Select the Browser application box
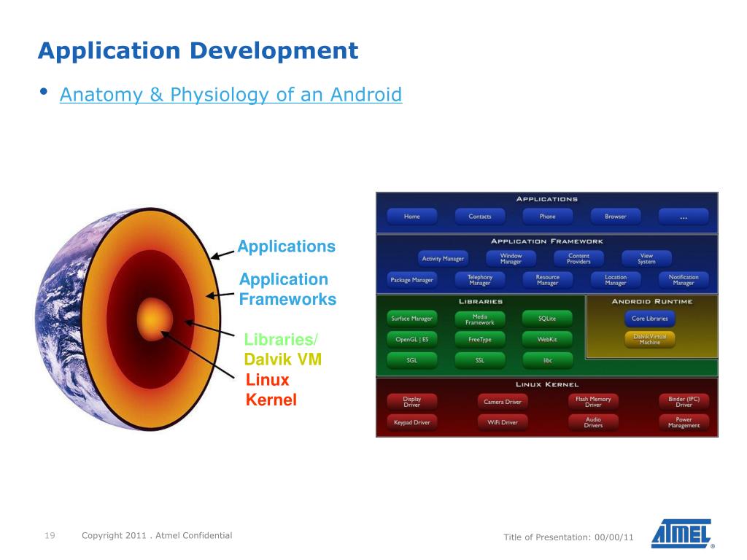 click(x=616, y=217)
